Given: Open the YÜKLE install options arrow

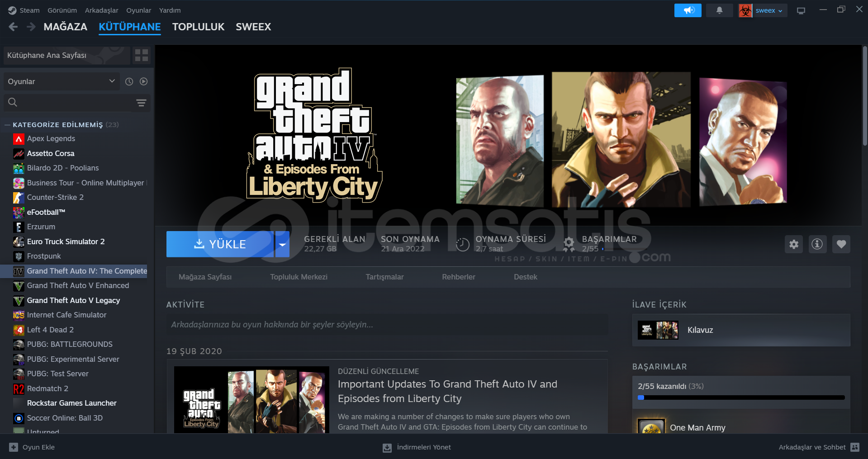Looking at the screenshot, I should tap(282, 244).
